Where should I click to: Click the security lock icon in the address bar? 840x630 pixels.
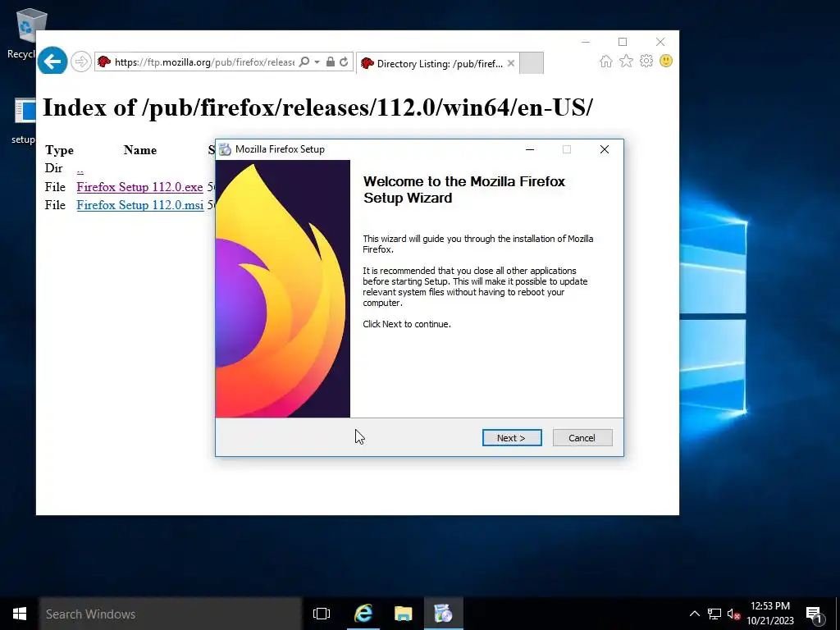[x=331, y=62]
